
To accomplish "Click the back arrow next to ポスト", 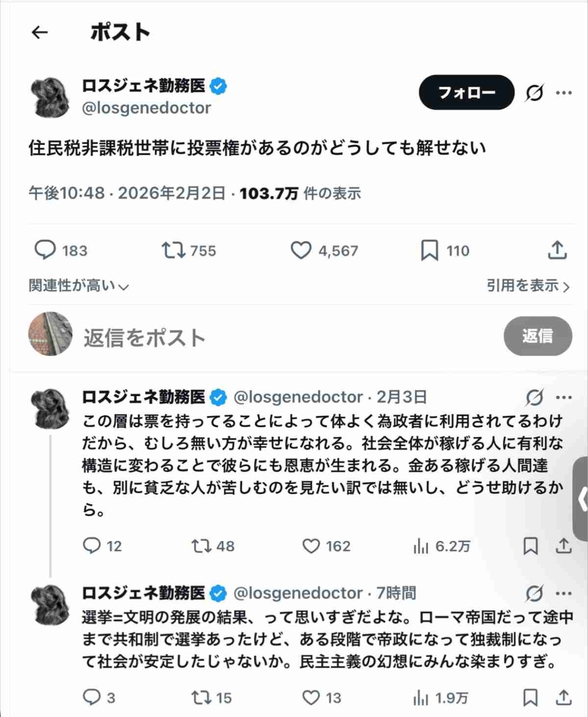I will (x=40, y=32).
